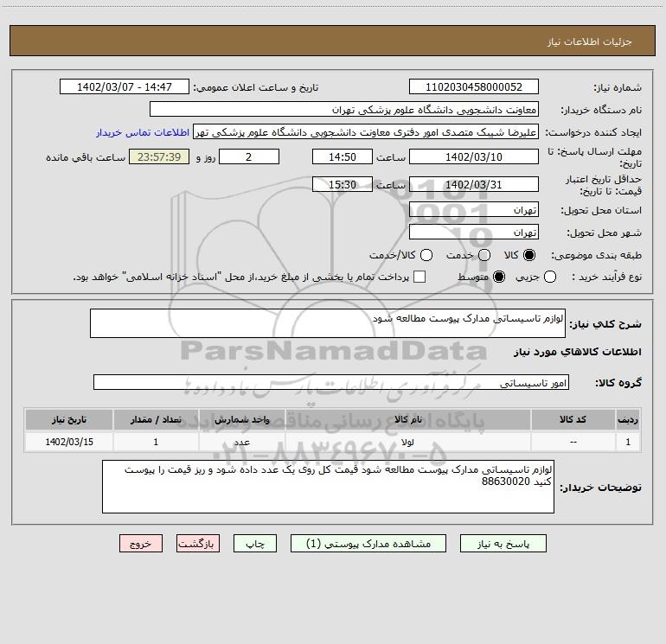Viewport: 666px width, 644px height.
Task: Tick the اسناد خزانه اسلامی payment checkbox
Action: [x=419, y=277]
